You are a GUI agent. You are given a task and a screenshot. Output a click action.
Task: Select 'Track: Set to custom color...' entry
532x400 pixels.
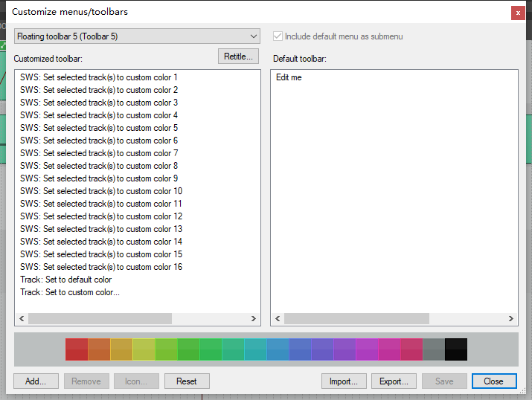pos(70,292)
